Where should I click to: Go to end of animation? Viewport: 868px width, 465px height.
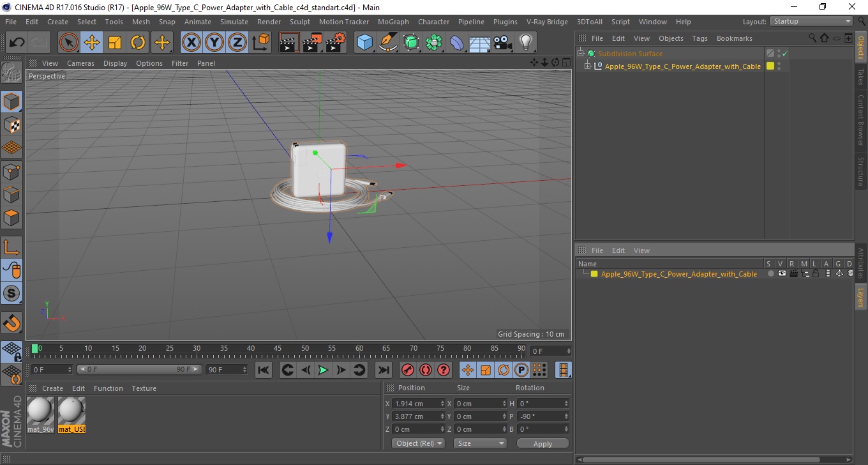coord(383,370)
